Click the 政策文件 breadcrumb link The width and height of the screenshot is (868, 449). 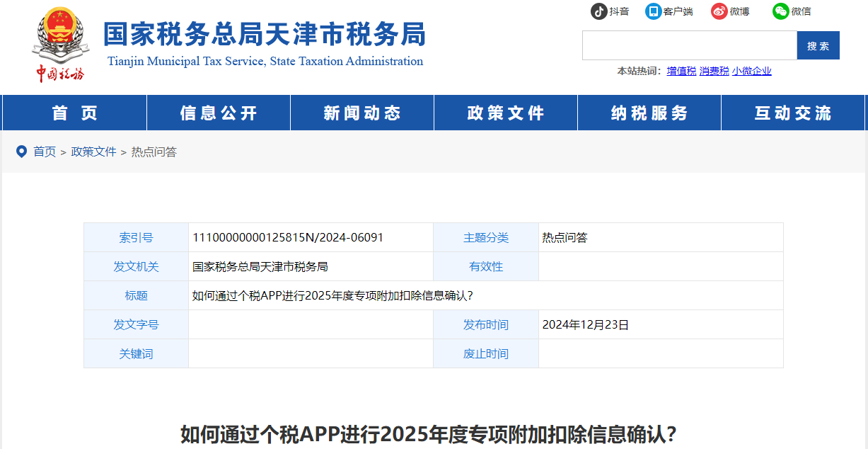[x=93, y=152]
